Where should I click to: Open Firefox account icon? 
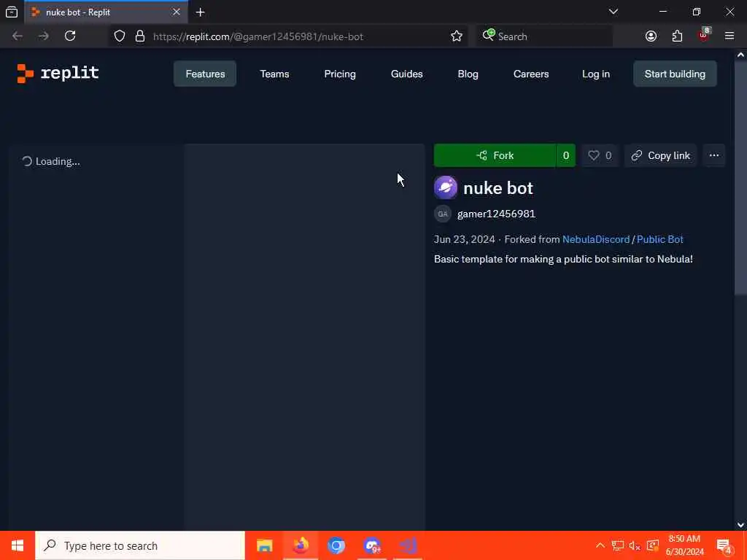point(651,36)
